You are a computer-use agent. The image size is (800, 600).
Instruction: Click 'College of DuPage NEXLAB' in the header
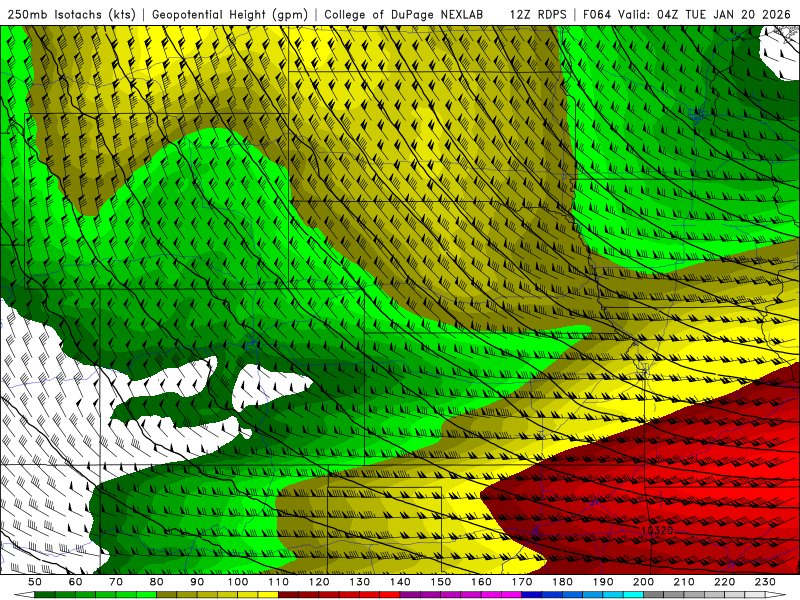404,14
